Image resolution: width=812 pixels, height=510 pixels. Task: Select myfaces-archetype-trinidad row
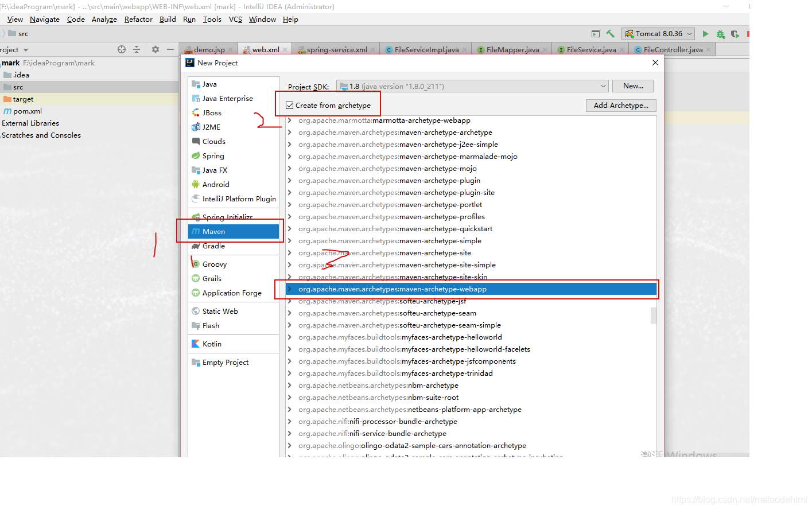coord(471,373)
